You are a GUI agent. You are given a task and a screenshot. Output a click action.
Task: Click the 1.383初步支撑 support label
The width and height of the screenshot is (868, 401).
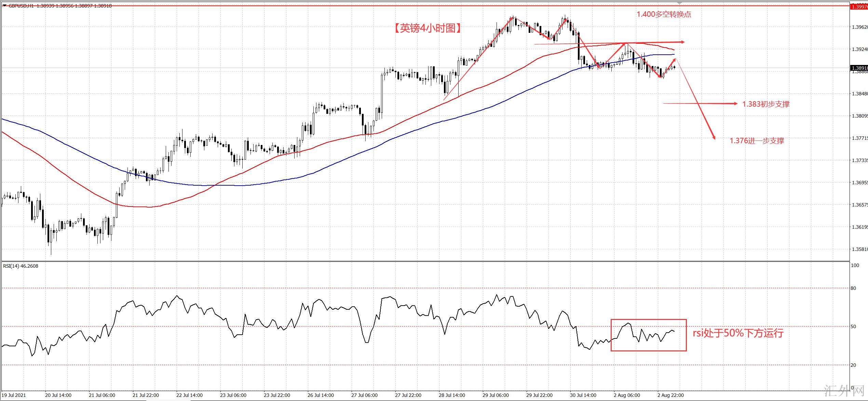click(x=766, y=104)
